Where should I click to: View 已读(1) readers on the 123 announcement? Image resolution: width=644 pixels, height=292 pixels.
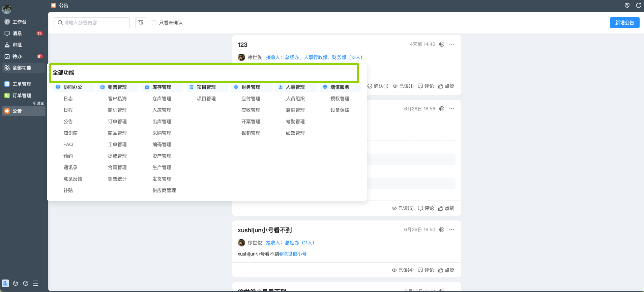pyautogui.click(x=403, y=86)
